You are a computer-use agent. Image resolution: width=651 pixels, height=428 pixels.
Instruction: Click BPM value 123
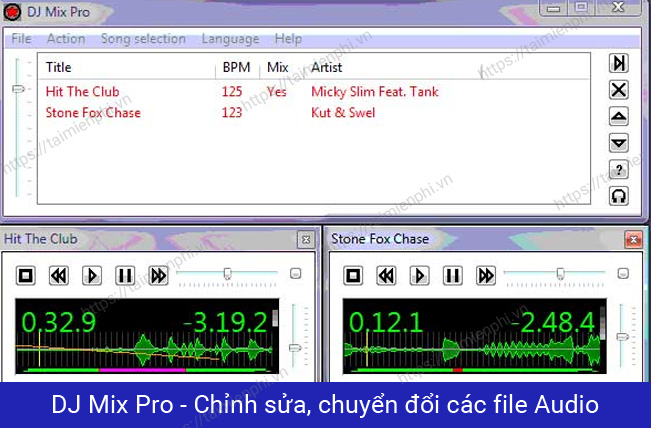coord(232,113)
